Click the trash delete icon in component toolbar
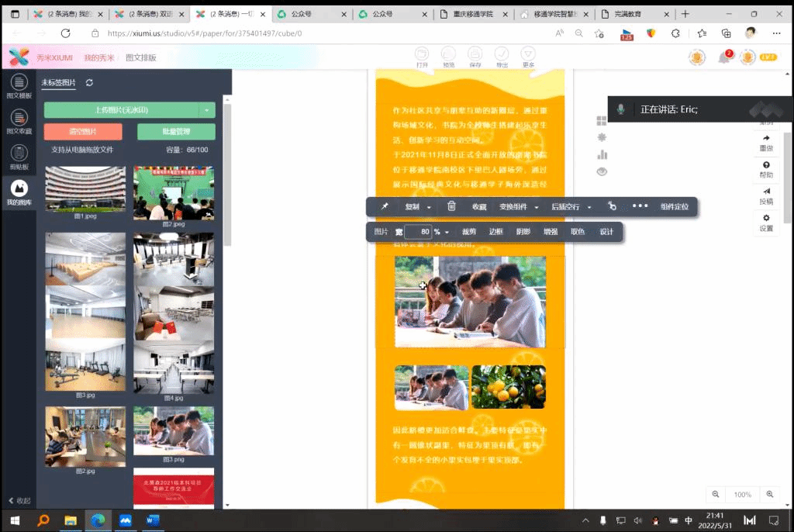 451,206
